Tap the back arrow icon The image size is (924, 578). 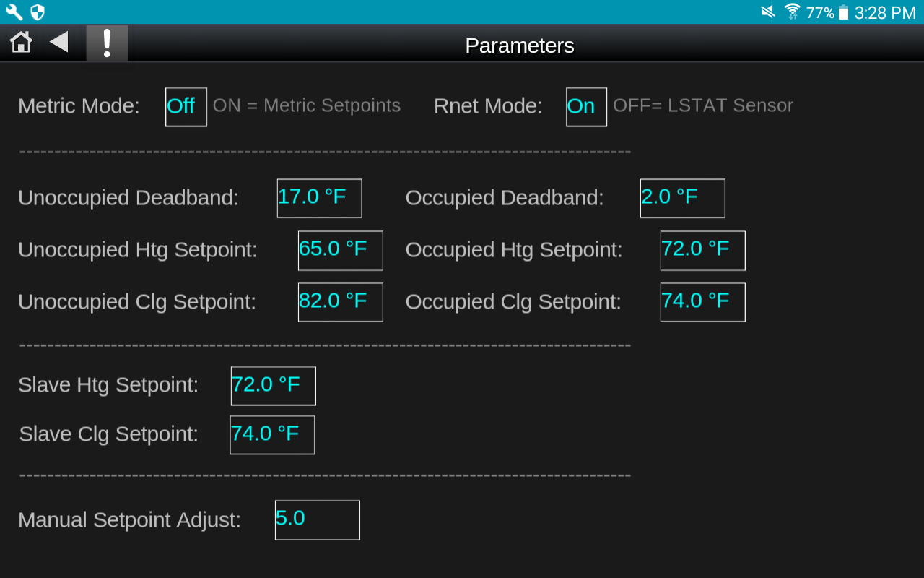click(59, 43)
